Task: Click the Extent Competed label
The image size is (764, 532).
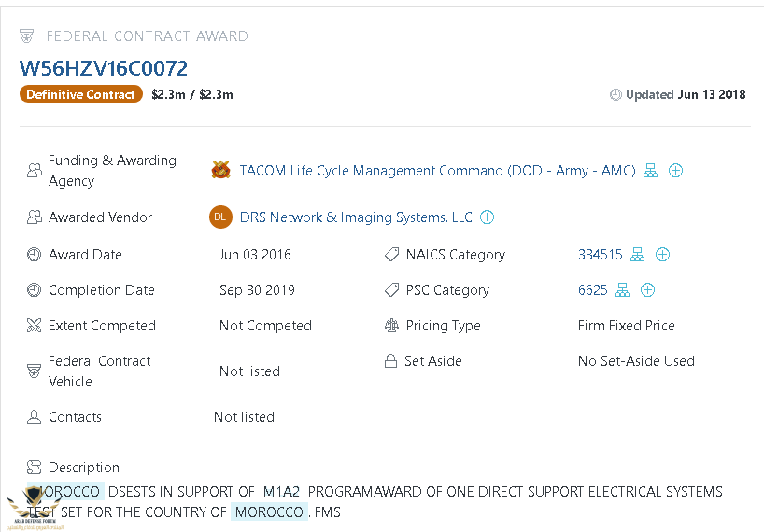Action: [102, 326]
